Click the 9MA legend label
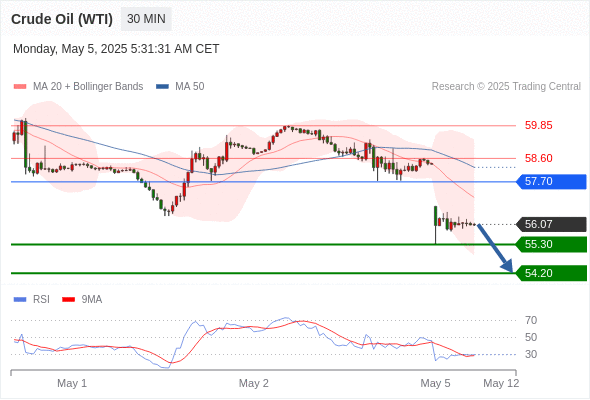The height and width of the screenshot is (400, 590). tap(92, 300)
